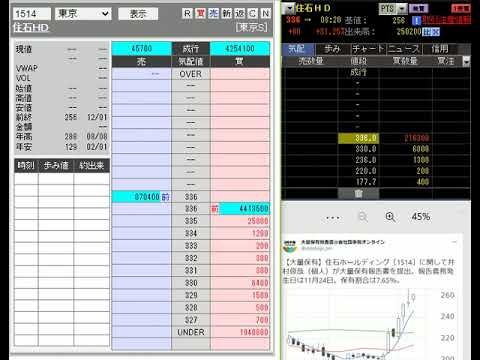This screenshot has width=480, height=360.
Task: Click the red link text beside the info icon
Action: [447, 20]
